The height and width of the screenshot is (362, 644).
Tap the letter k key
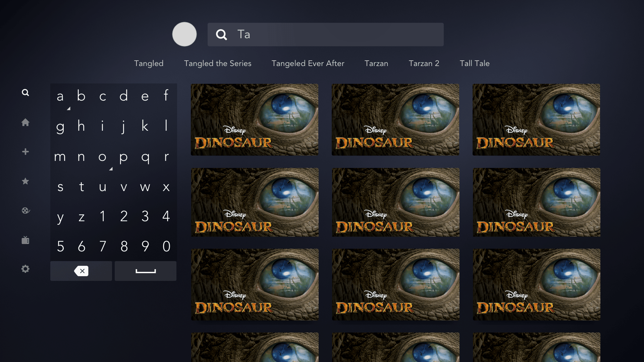(145, 126)
